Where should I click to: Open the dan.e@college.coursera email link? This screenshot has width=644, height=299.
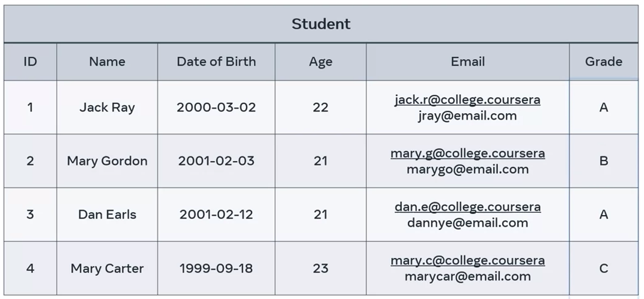[x=467, y=207]
